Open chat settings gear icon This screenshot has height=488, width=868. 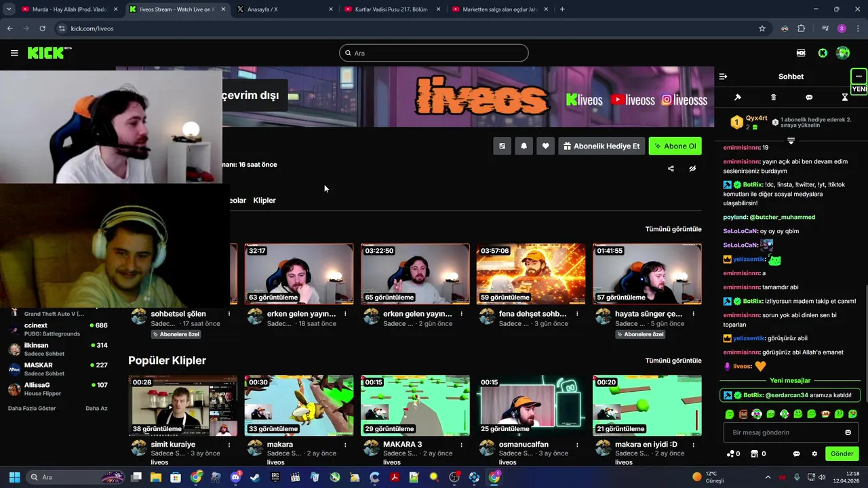click(x=814, y=454)
